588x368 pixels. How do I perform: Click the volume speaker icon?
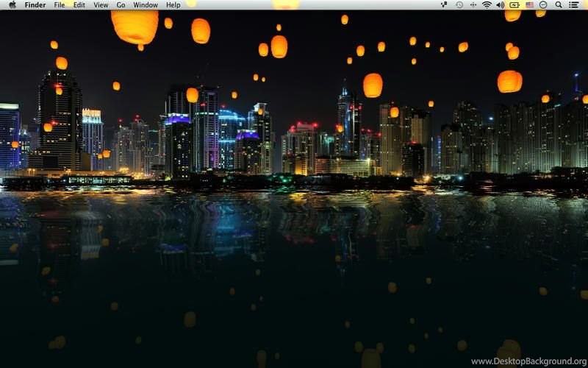pyautogui.click(x=501, y=4)
